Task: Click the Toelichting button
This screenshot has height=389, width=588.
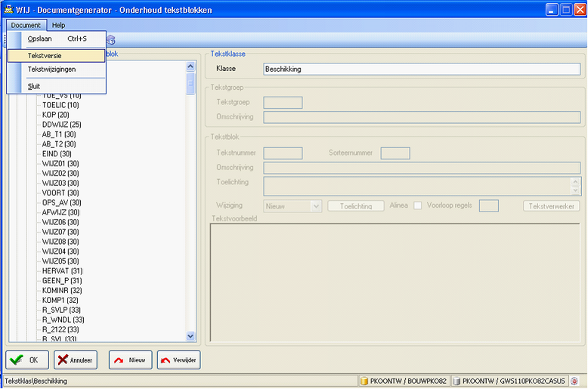Action: point(356,206)
